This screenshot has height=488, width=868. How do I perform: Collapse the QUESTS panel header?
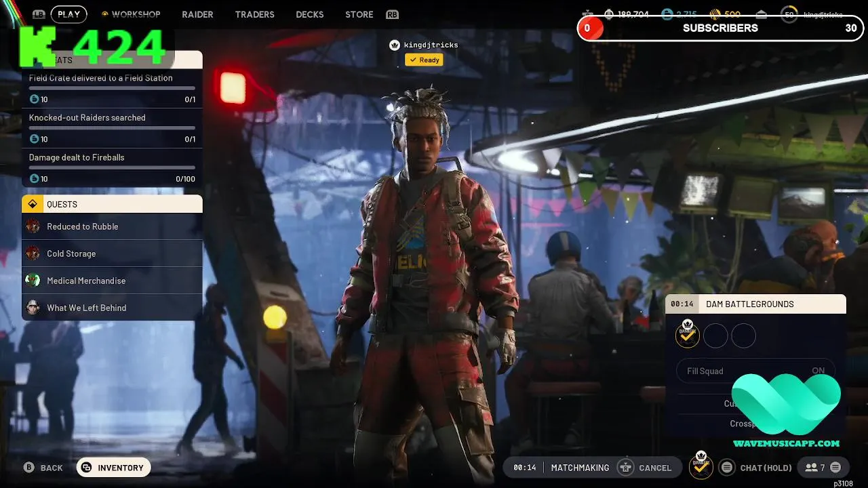pos(112,204)
